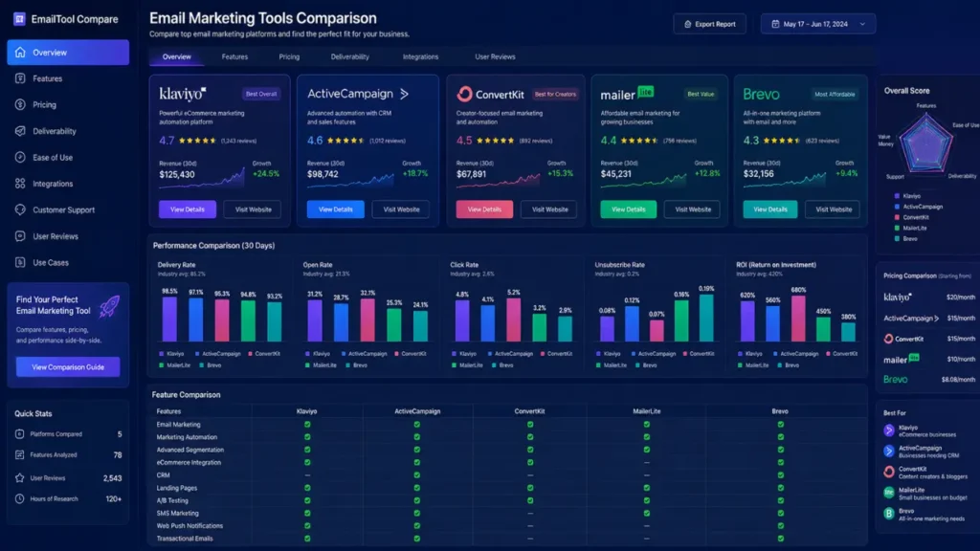
Task: Click the Best Overall badge on Klaviyo
Action: click(261, 95)
